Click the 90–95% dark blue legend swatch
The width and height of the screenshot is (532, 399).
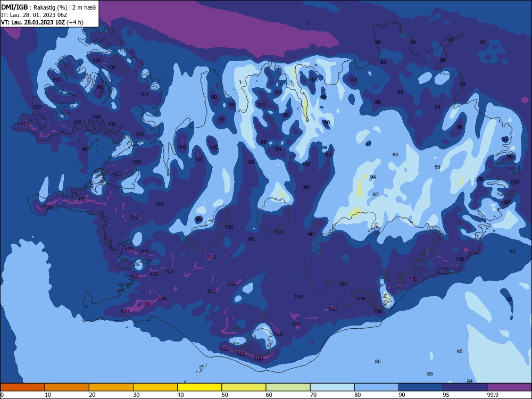pyautogui.click(x=421, y=387)
